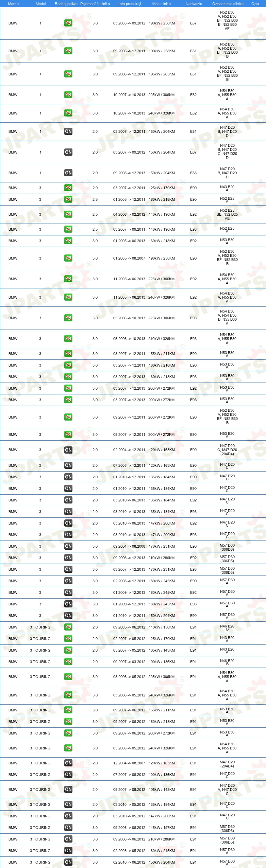Screen dimensions: 266x868
Task: Click the body code cell 'E88'
Action: tap(193, 173)
